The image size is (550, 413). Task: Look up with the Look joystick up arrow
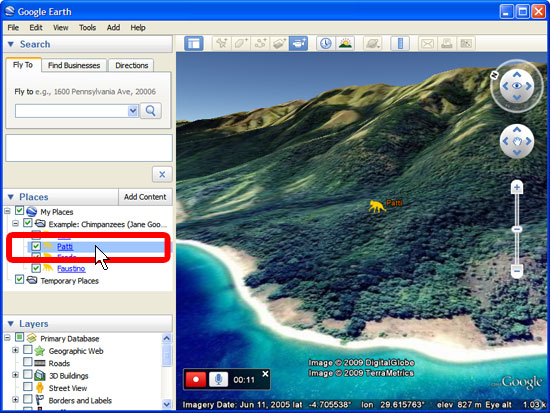tap(517, 74)
